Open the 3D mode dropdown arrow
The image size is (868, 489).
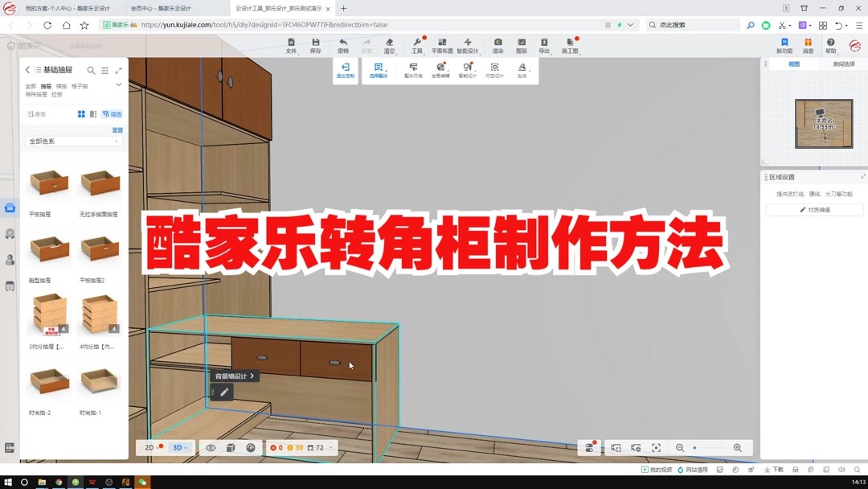point(185,447)
